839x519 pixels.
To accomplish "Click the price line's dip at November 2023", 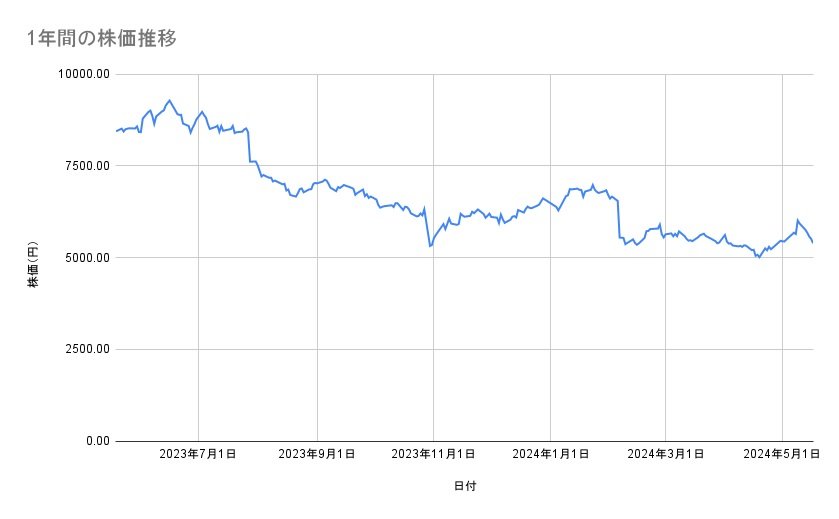I will click(430, 246).
